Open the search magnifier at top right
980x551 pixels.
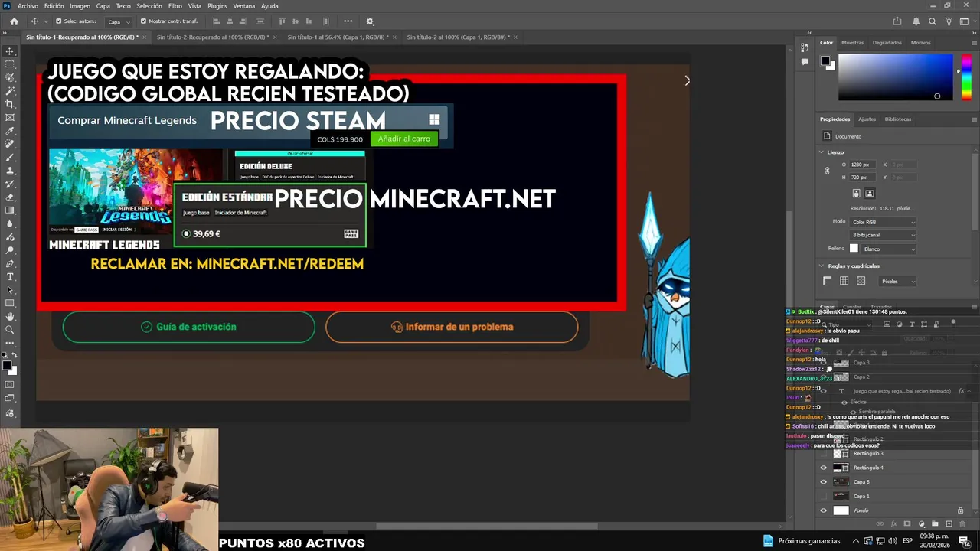click(x=932, y=21)
